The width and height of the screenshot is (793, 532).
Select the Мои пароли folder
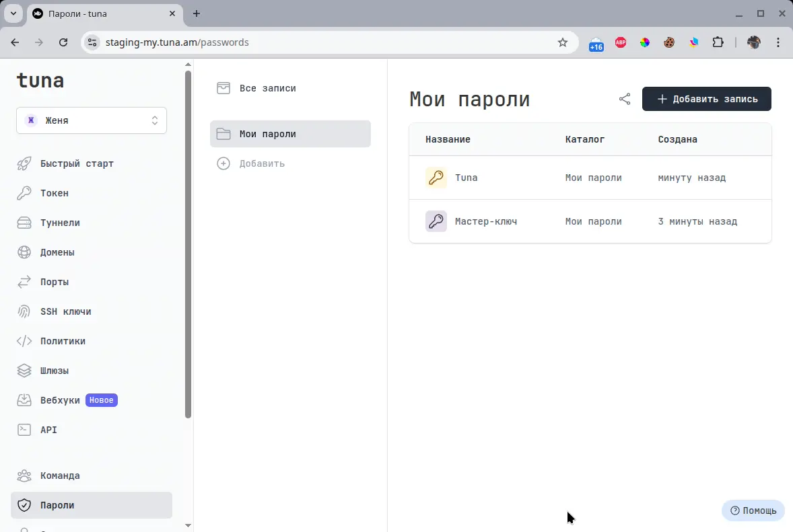coord(290,134)
